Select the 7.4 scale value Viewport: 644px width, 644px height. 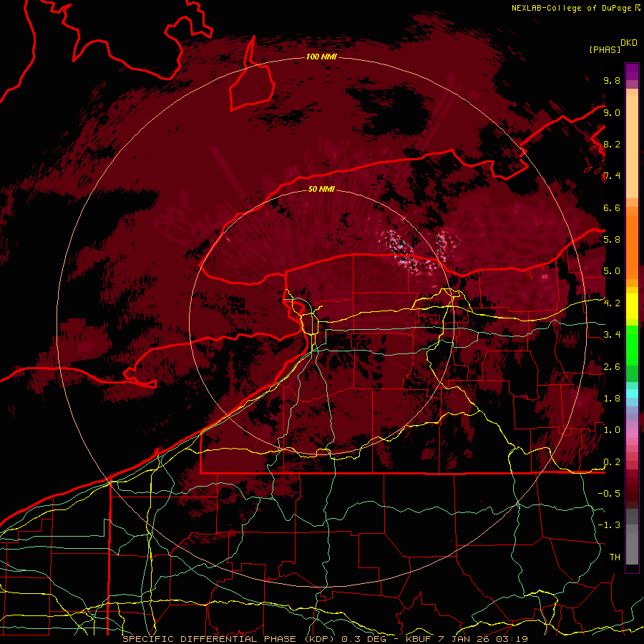click(612, 176)
